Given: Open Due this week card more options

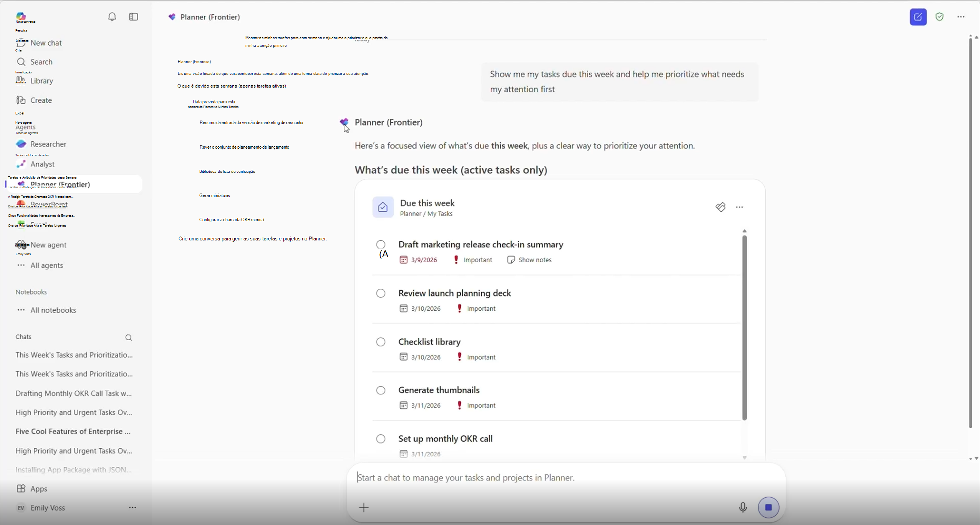Looking at the screenshot, I should point(740,207).
